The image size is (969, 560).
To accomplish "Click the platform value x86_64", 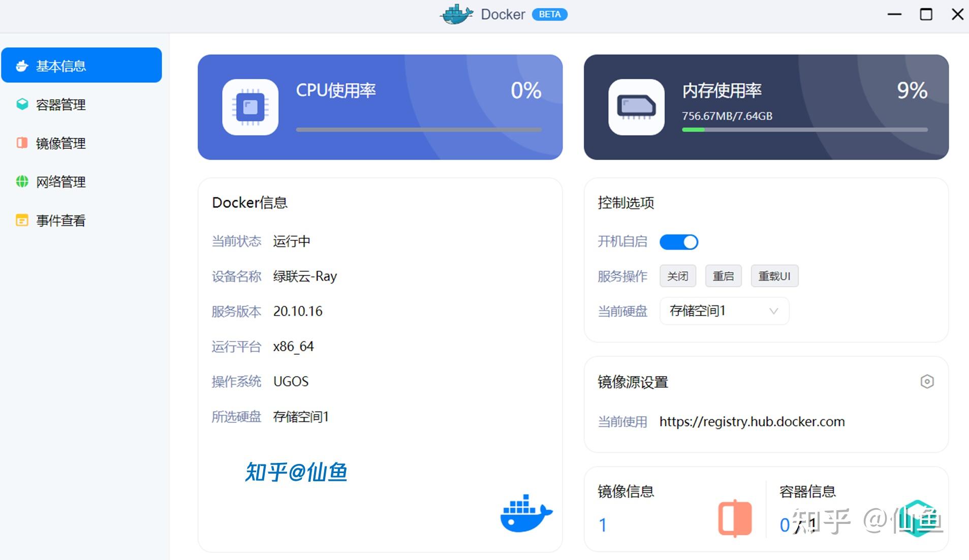I will (294, 347).
